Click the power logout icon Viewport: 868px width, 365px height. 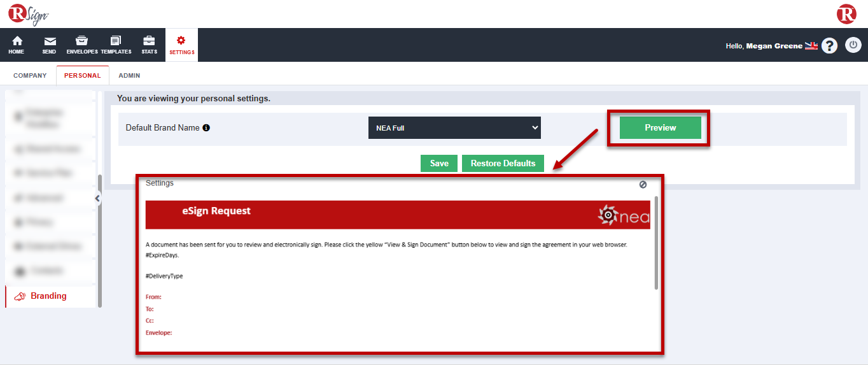[x=853, y=45]
